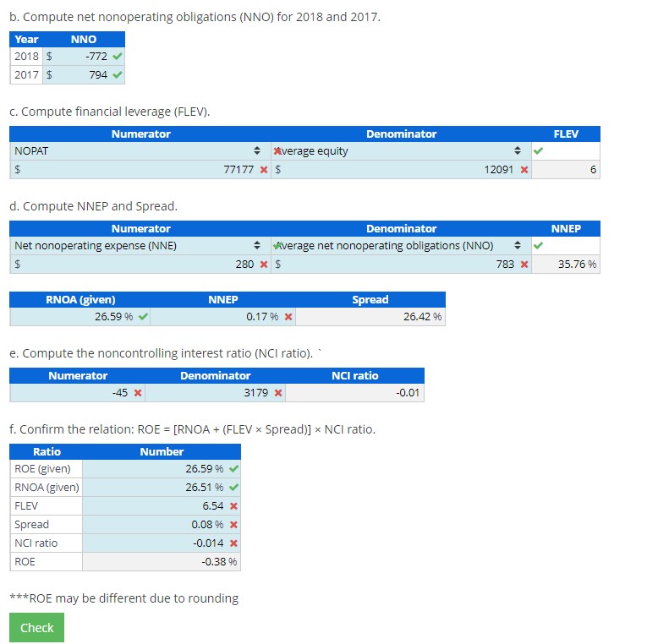
Task: Open the NNEP Denominator dropdown showing Average net nonoperating obligations
Action: [x=401, y=245]
